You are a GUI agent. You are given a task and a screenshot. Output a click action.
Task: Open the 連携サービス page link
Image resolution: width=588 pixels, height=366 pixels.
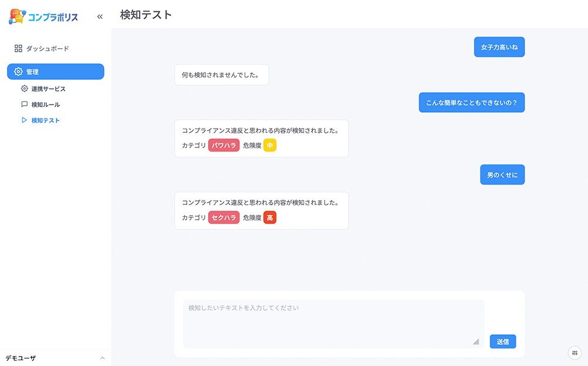[x=48, y=88]
